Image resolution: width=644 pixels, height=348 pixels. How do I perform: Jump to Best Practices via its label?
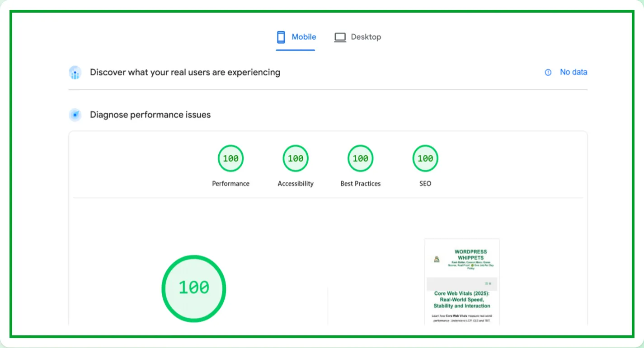point(360,184)
